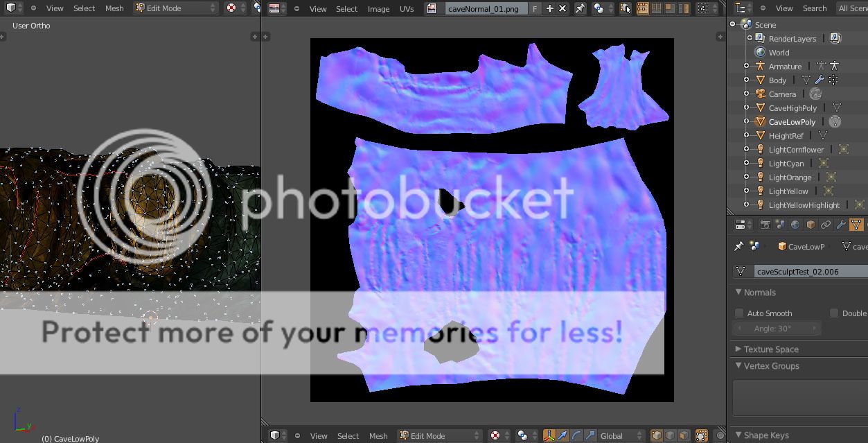Screen dimensions: 868x443
Task: Unlink the caveNormal_01.png image (X icon)
Action: point(563,8)
